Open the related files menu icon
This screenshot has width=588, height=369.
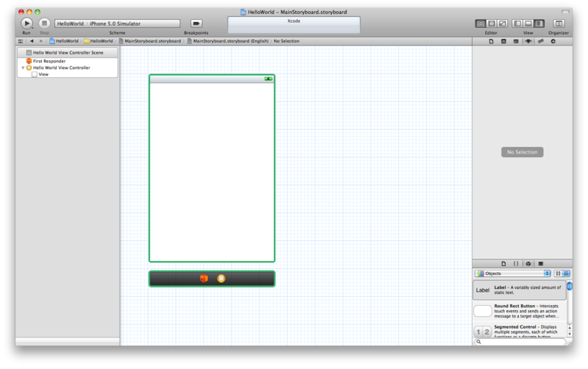pos(21,41)
